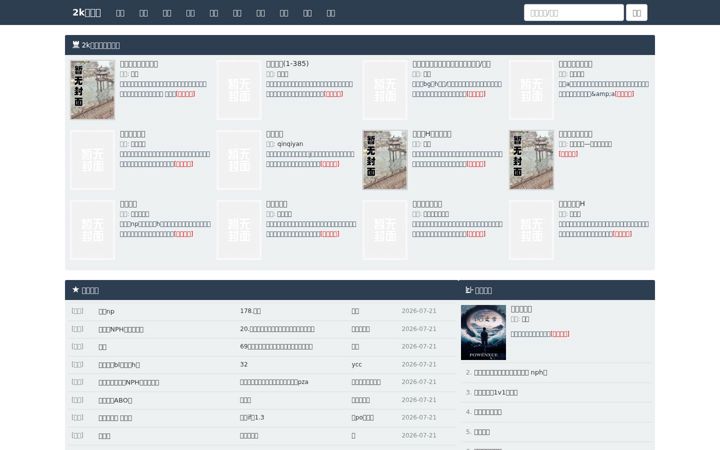
Task: Click red bracket link beside the POWENXUE cover
Action: pos(560,334)
